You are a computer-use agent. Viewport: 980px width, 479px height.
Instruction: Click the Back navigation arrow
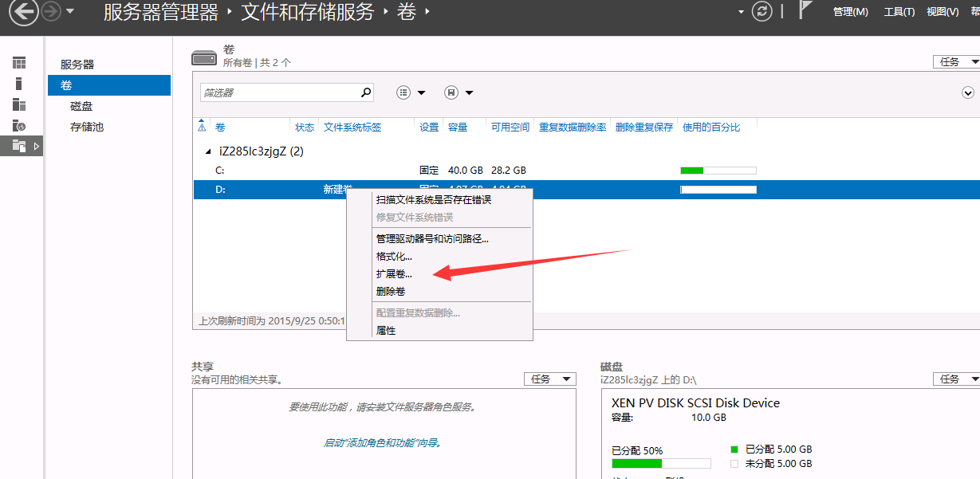tap(24, 11)
